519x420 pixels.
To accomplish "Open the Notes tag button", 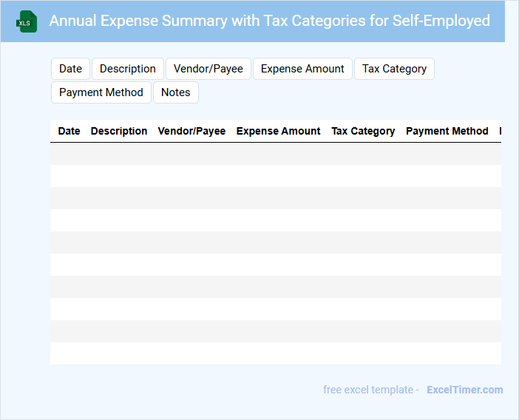I will (x=175, y=92).
